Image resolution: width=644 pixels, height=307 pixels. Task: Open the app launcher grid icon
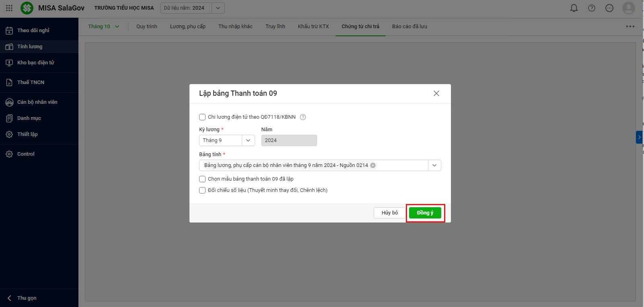pos(9,8)
